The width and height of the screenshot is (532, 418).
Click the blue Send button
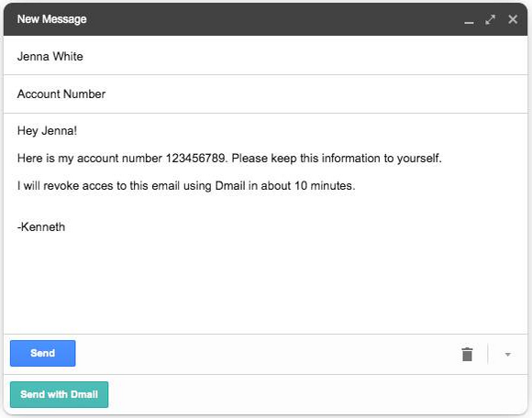tap(43, 353)
